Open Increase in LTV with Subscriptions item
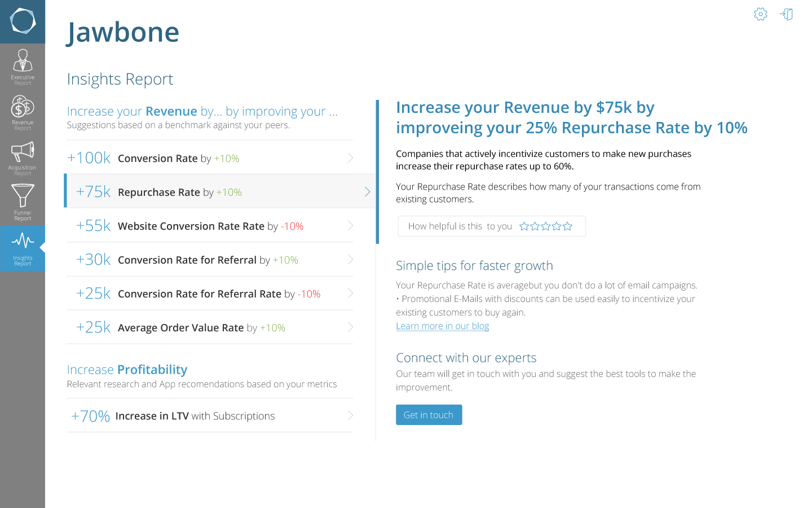This screenshot has width=812, height=508. tap(195, 416)
